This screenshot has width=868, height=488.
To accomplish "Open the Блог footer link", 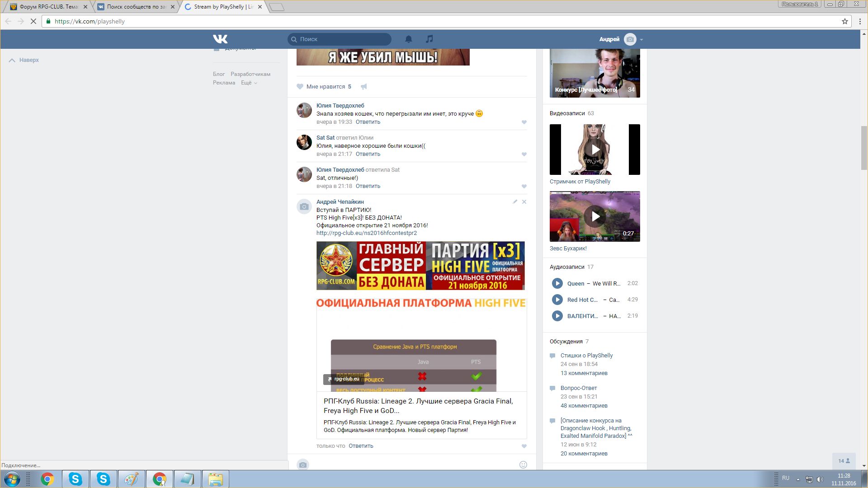I will [x=219, y=74].
